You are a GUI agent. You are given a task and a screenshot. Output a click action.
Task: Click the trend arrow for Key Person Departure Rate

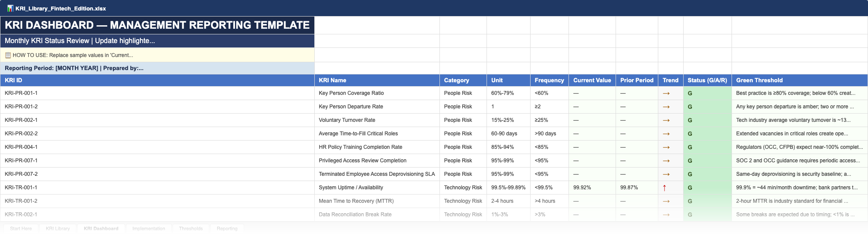tap(666, 107)
